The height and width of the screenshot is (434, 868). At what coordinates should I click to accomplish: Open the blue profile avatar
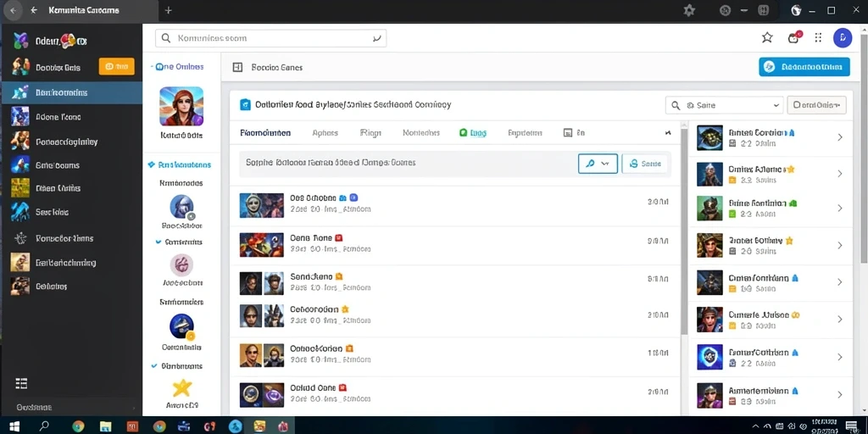click(843, 37)
